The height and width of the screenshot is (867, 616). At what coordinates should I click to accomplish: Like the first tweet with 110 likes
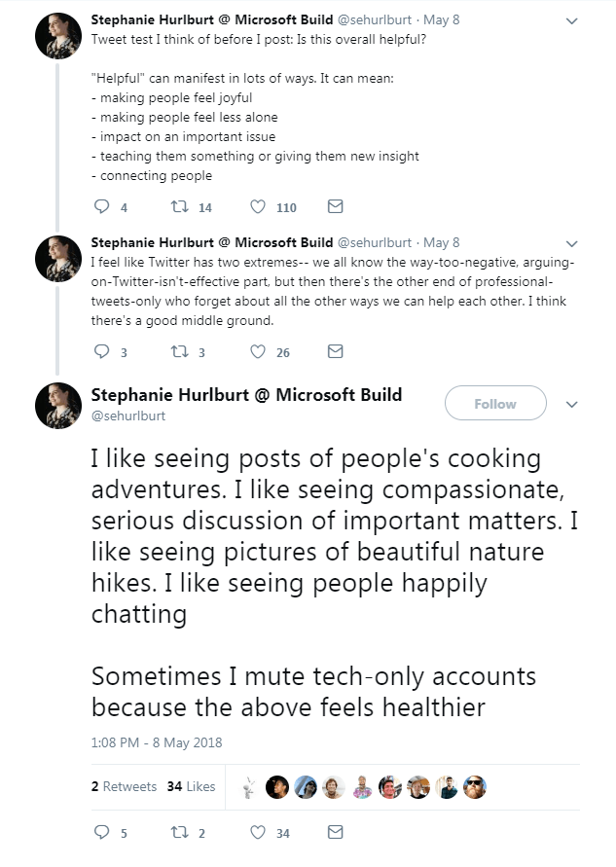pos(259,207)
